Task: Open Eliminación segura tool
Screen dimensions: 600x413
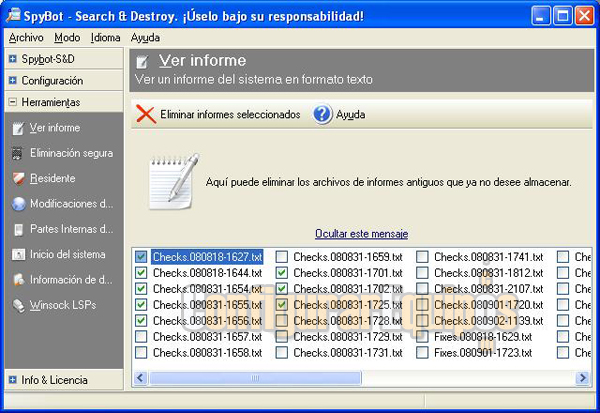Action: [72, 153]
